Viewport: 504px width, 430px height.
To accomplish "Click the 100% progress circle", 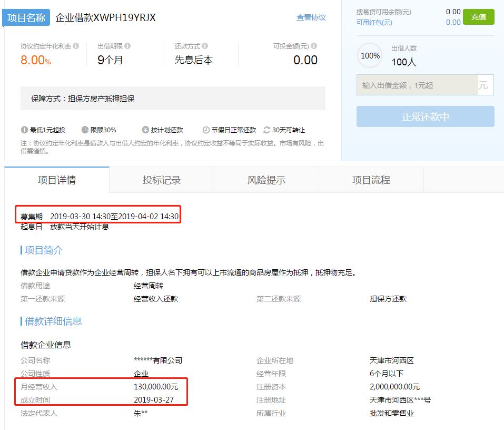I will pos(370,56).
